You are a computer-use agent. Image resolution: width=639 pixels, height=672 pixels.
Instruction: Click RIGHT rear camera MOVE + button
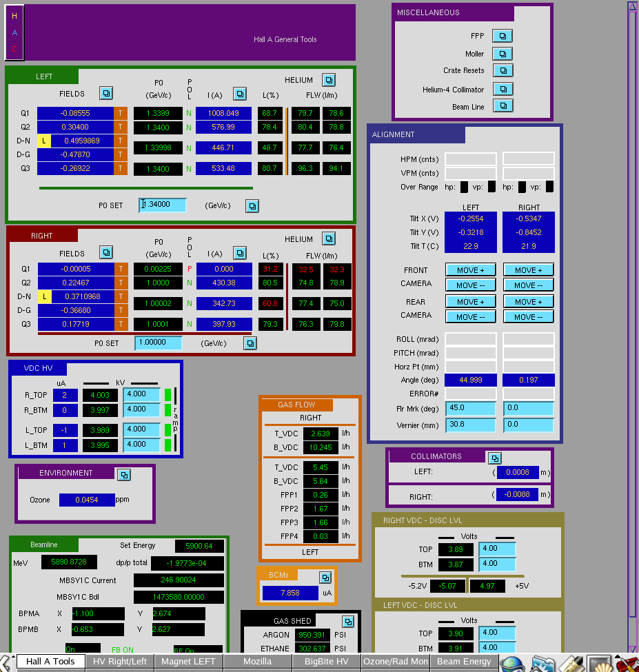coord(529,302)
